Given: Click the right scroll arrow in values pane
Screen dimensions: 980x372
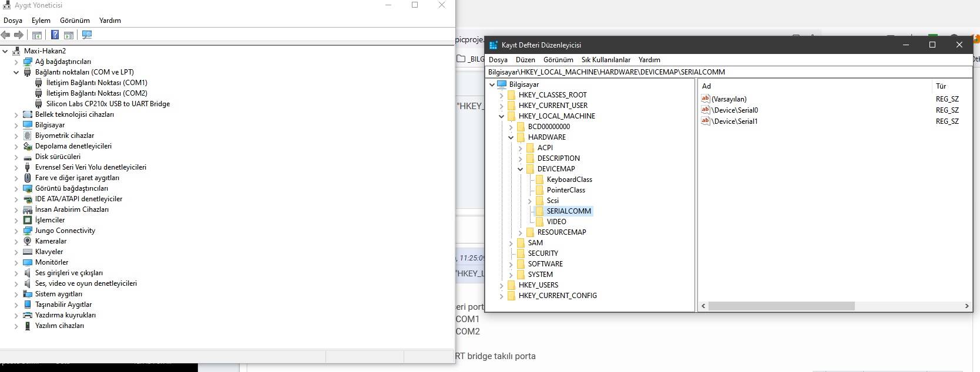Looking at the screenshot, I should (x=966, y=306).
